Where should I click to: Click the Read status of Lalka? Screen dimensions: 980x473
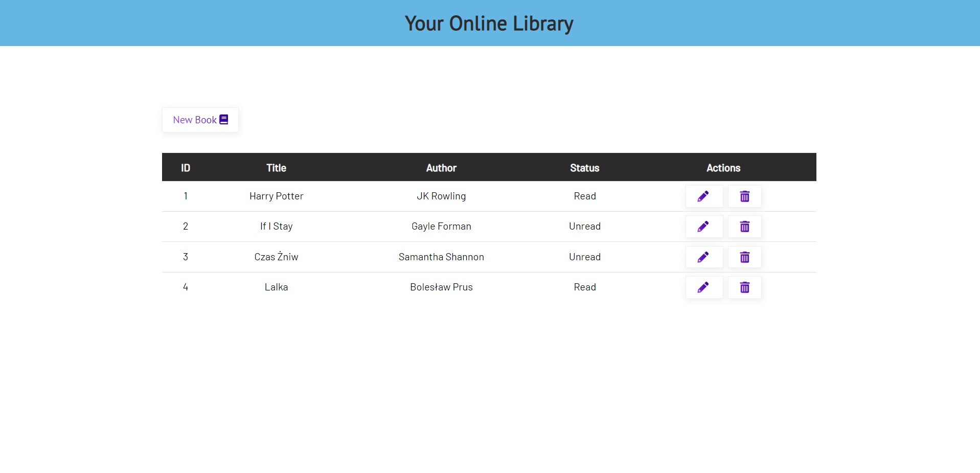[584, 287]
